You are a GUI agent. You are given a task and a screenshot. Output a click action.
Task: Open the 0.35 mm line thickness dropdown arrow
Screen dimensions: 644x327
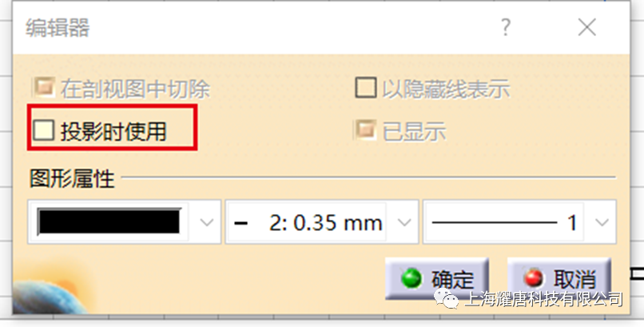pyautogui.click(x=404, y=222)
